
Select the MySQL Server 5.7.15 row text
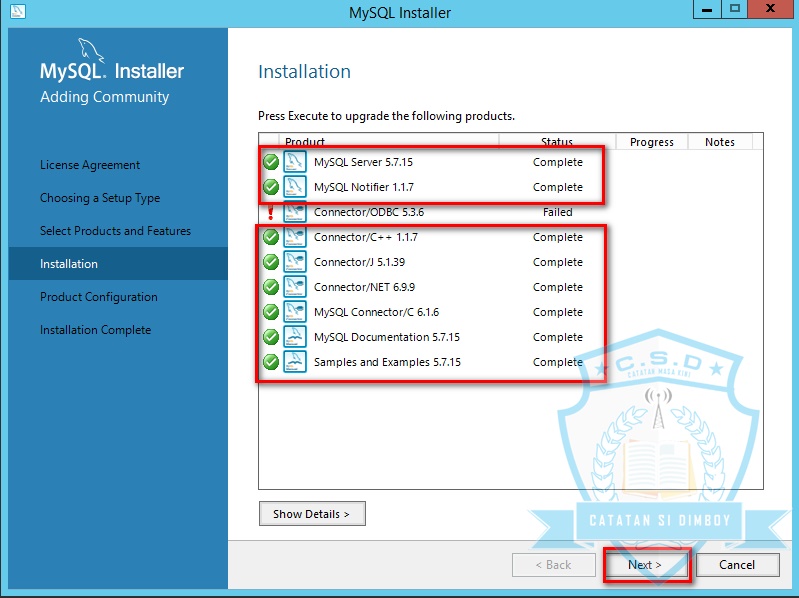coord(363,162)
